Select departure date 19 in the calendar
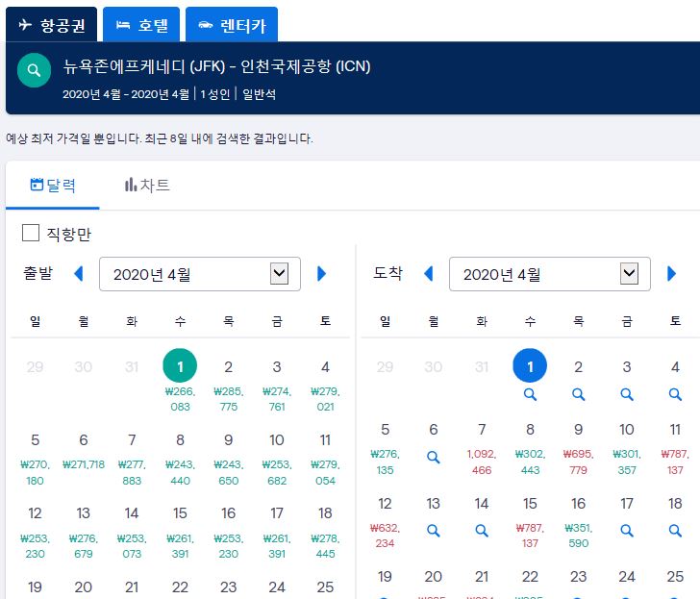The image size is (700, 599). (x=35, y=587)
